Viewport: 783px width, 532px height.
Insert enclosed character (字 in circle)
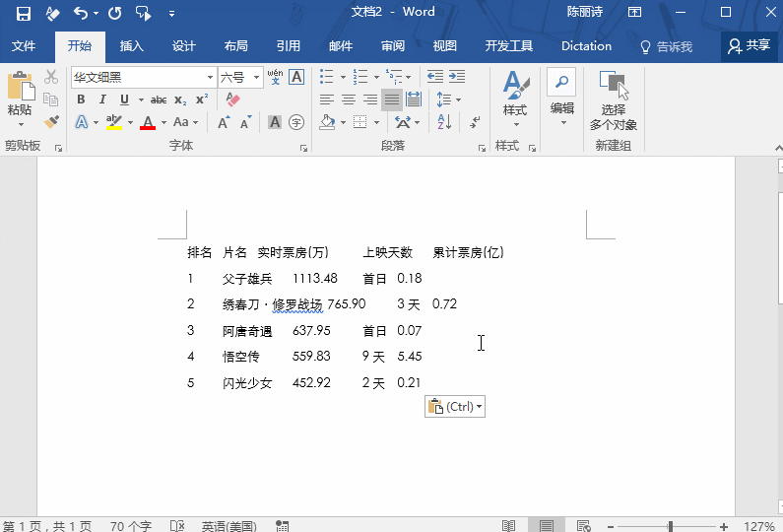(x=296, y=122)
